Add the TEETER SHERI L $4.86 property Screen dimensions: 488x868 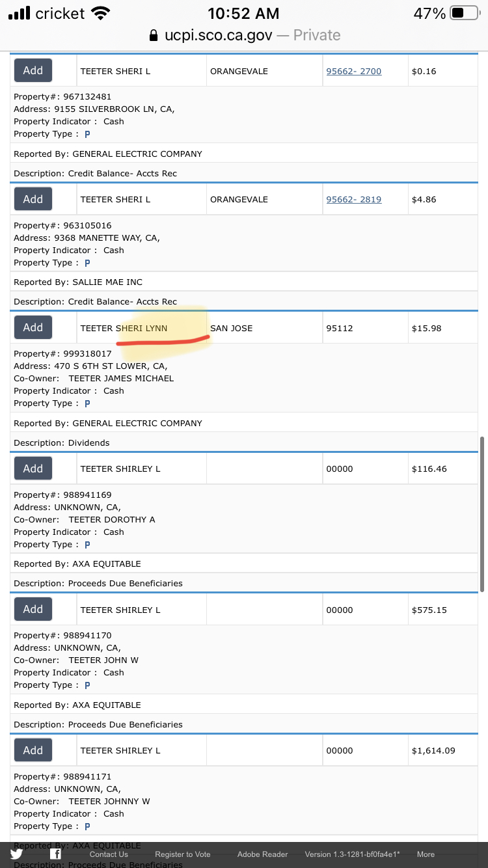[x=33, y=199]
